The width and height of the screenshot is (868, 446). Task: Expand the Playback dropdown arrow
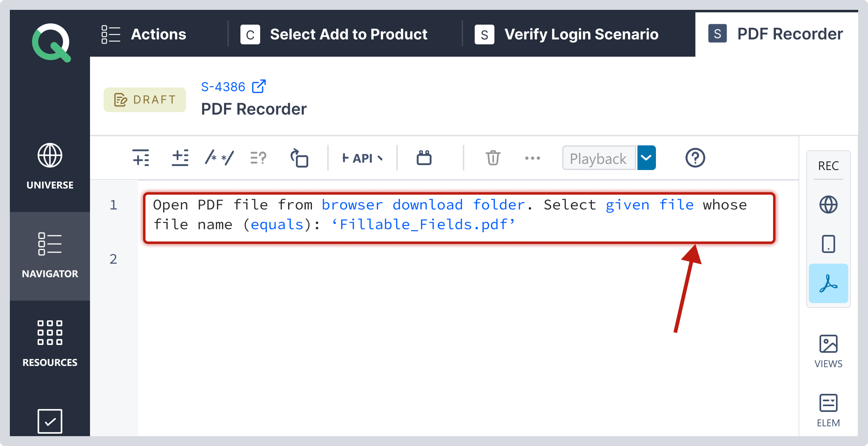pyautogui.click(x=646, y=158)
